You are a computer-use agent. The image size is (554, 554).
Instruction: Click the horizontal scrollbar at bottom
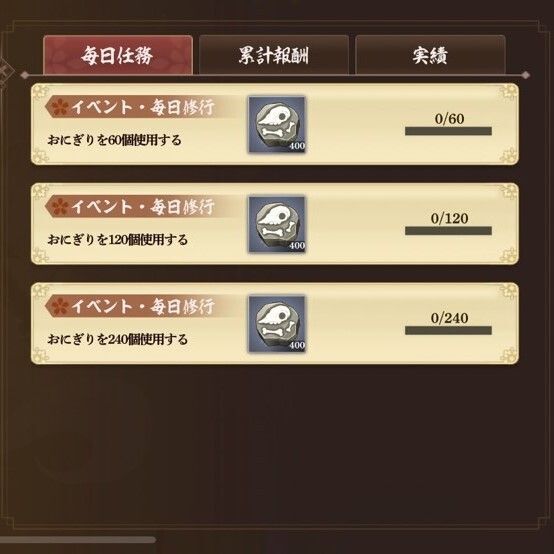pyautogui.click(x=78, y=540)
